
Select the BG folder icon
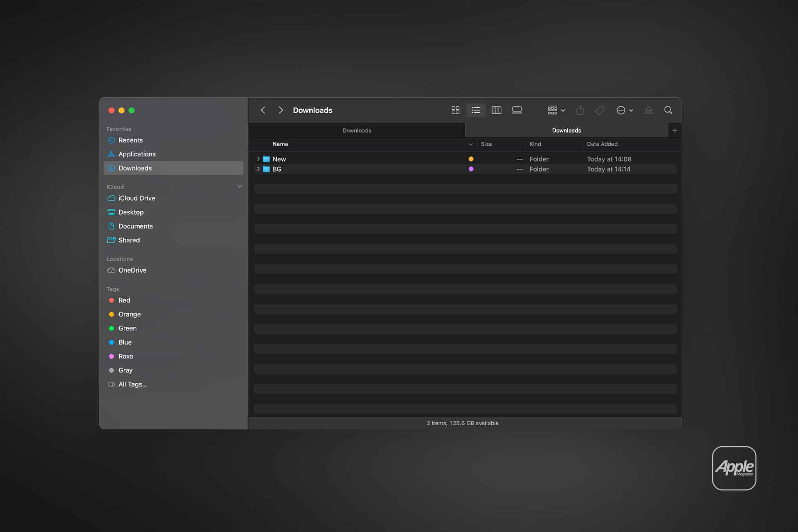tap(266, 169)
